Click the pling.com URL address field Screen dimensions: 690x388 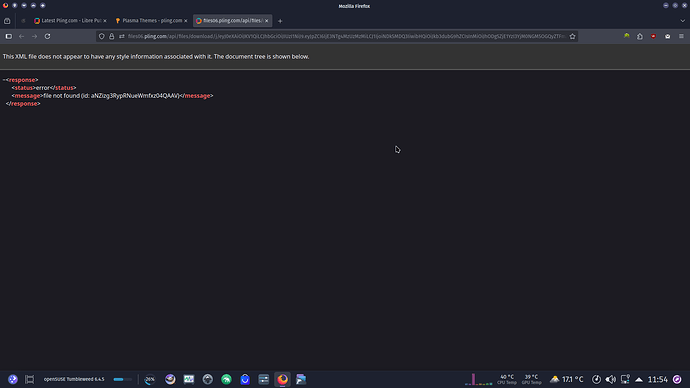[346, 37]
